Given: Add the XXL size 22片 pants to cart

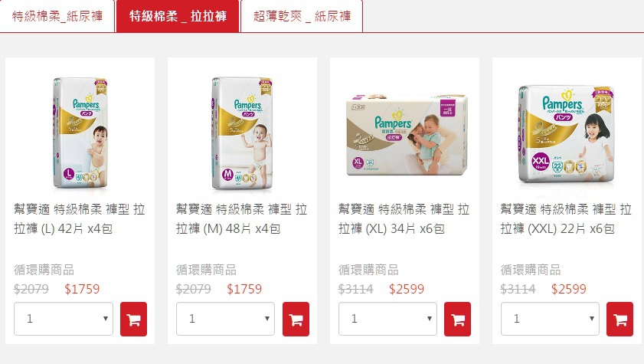Looking at the screenshot, I should tap(619, 320).
